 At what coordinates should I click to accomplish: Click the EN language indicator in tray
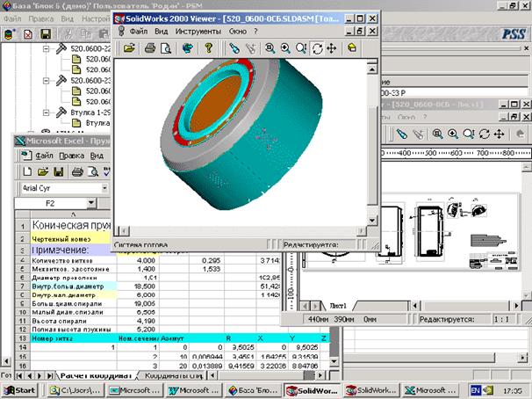click(476, 390)
